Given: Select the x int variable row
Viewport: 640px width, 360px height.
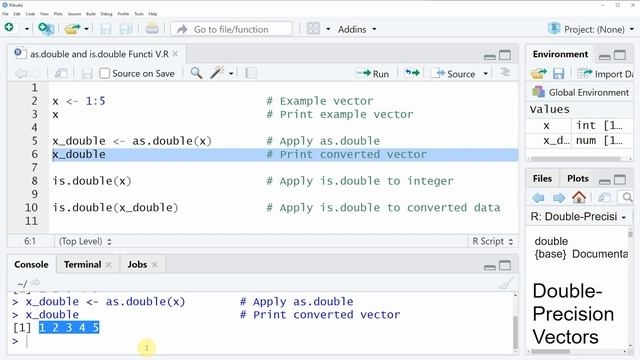Looking at the screenshot, I should [579, 125].
